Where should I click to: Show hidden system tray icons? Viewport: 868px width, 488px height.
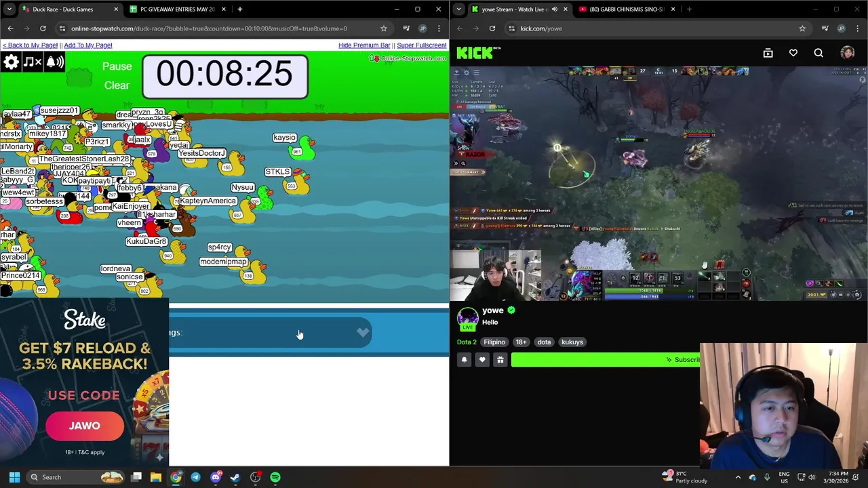pyautogui.click(x=738, y=477)
